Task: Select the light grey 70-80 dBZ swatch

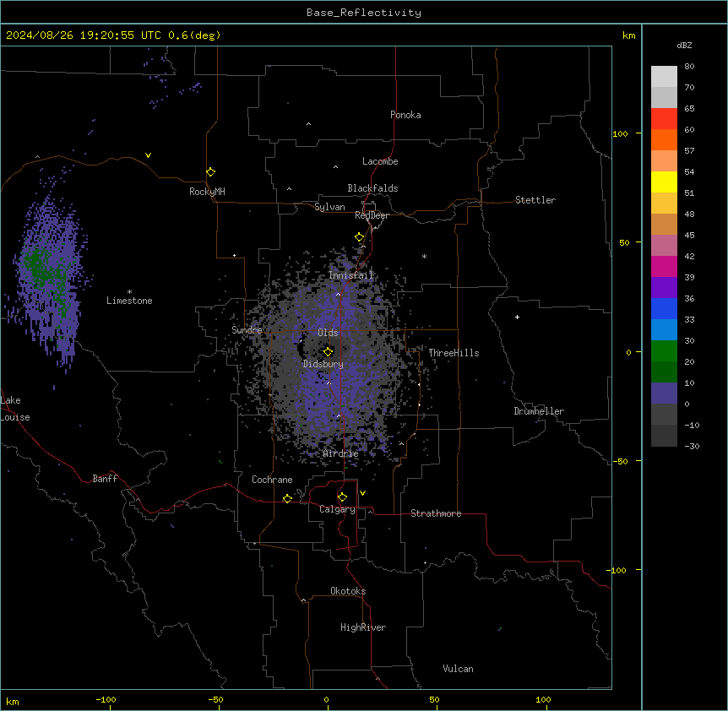Action: click(664, 77)
